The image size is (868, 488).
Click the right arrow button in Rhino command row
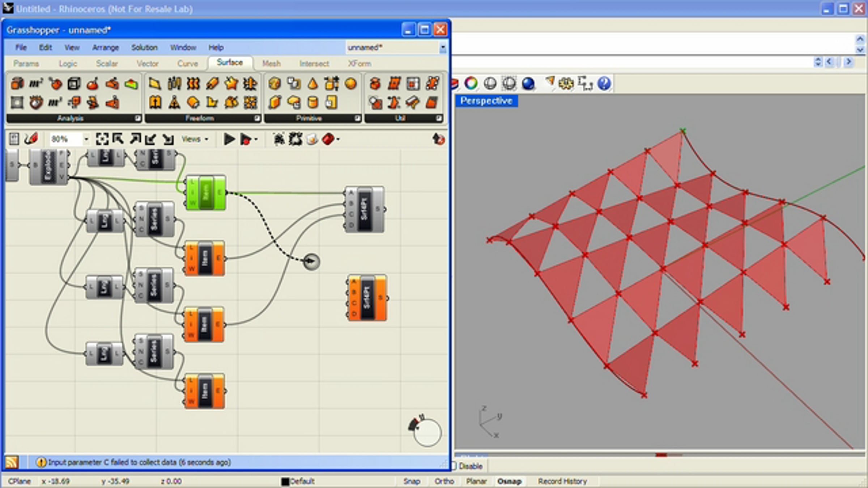[x=848, y=62]
